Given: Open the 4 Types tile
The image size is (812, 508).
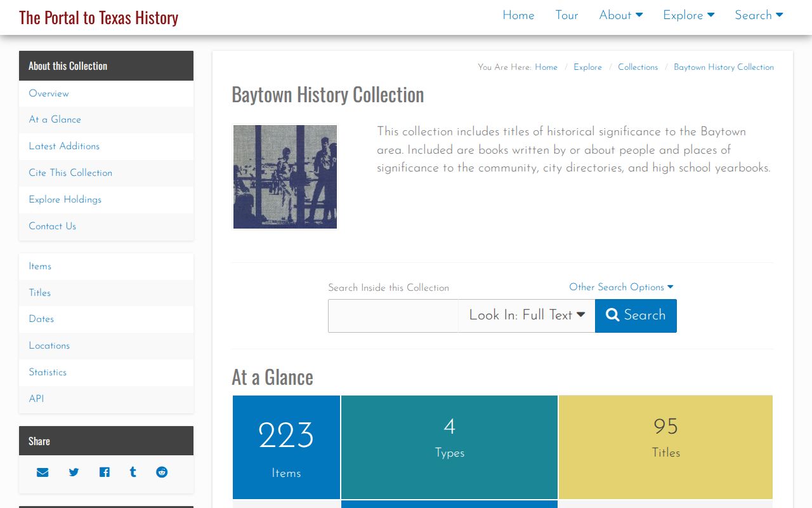Looking at the screenshot, I should 449,447.
